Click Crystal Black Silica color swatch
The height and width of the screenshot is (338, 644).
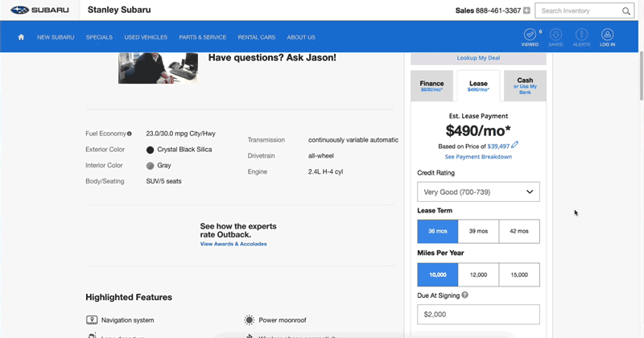[150, 150]
